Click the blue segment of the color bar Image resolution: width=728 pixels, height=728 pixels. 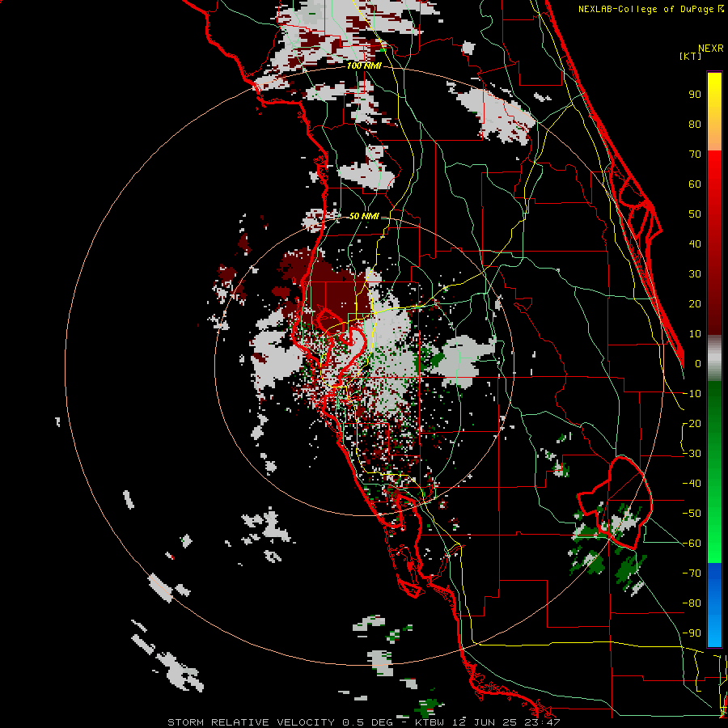pyautogui.click(x=714, y=604)
